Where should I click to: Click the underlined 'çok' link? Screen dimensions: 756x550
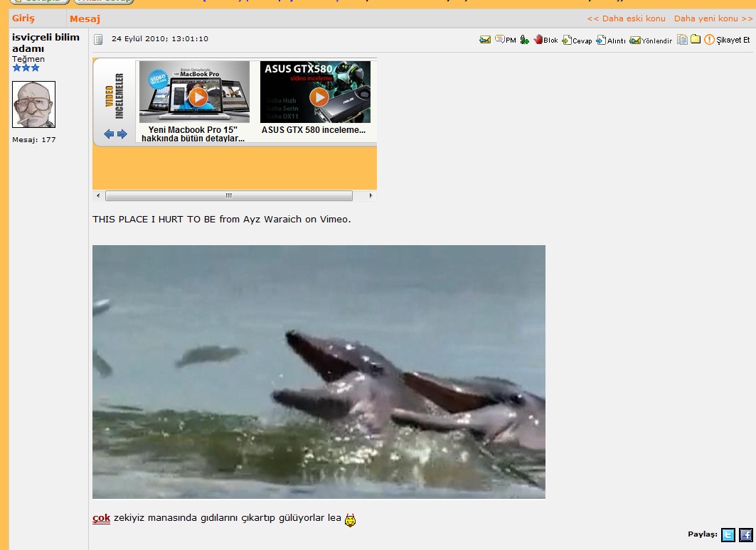tap(101, 518)
